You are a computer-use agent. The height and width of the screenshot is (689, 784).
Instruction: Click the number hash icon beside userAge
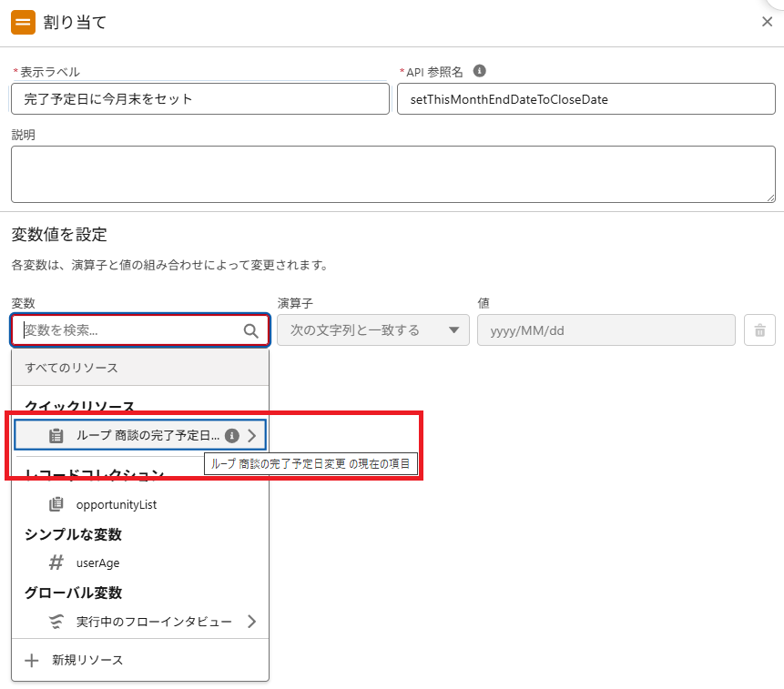click(56, 562)
